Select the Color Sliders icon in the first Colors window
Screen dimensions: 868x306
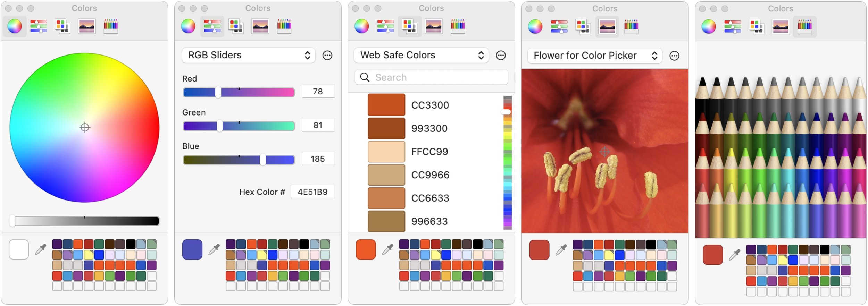pyautogui.click(x=39, y=26)
